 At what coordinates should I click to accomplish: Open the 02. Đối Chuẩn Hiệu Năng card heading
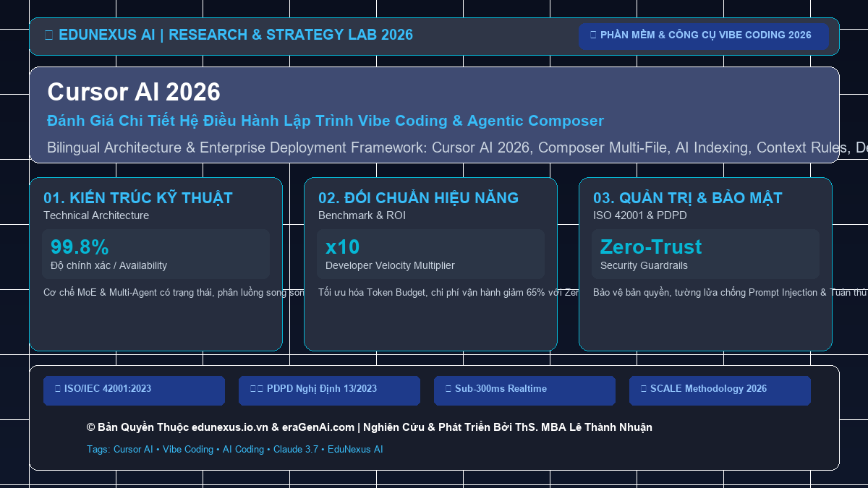click(418, 198)
